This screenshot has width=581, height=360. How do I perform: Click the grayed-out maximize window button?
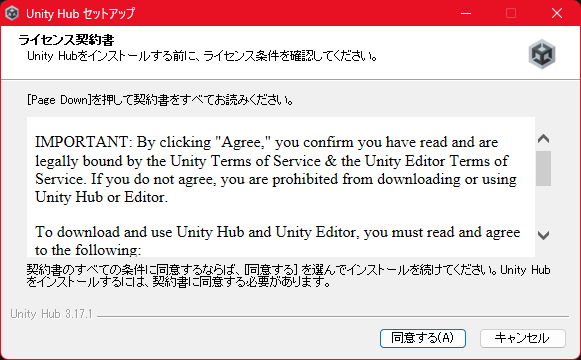coord(511,13)
